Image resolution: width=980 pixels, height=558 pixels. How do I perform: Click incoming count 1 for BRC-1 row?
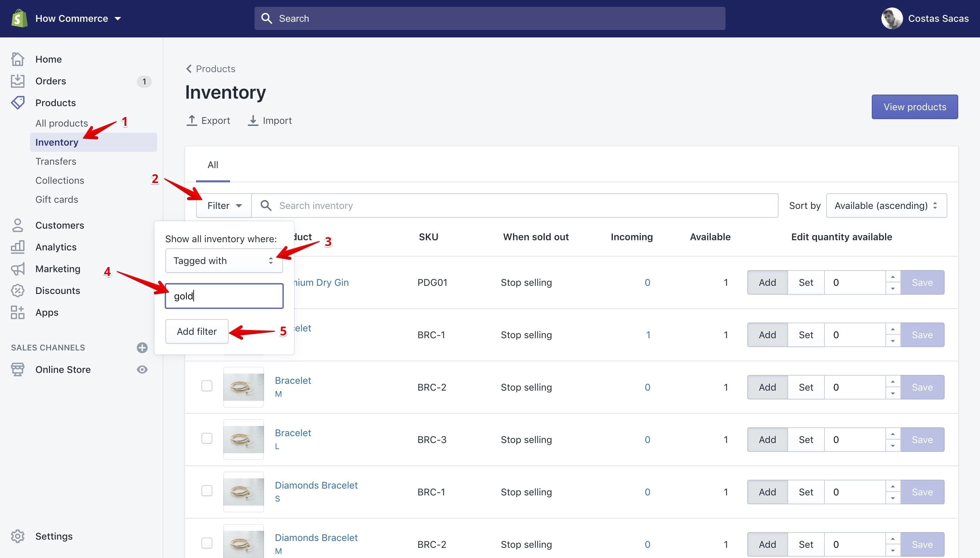click(x=648, y=335)
